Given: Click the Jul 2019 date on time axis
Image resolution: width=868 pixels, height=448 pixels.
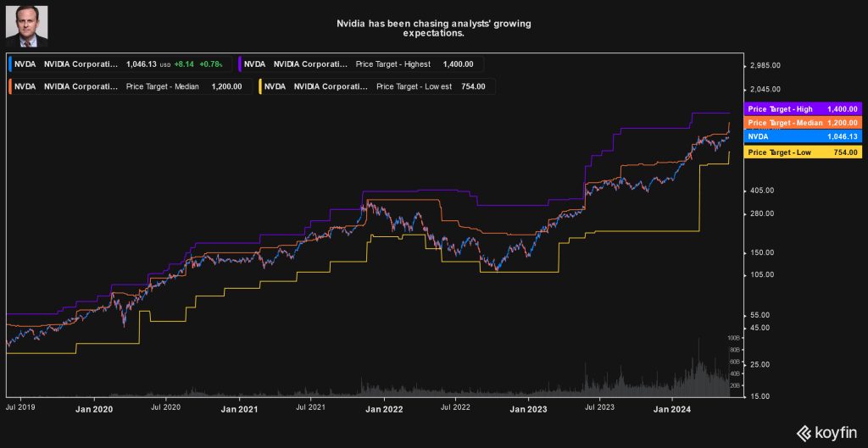Looking at the screenshot, I should point(21,408).
